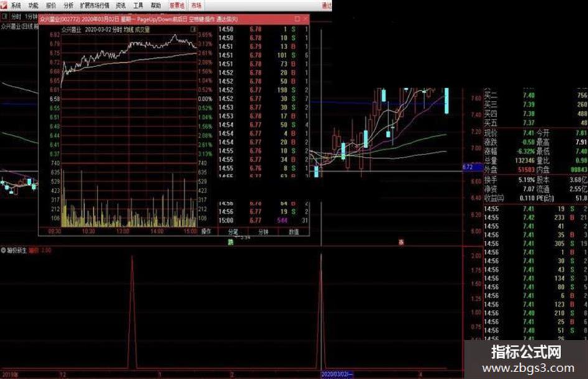Click the 市场 button in top bar
The width and height of the screenshot is (588, 379).
(x=196, y=5)
